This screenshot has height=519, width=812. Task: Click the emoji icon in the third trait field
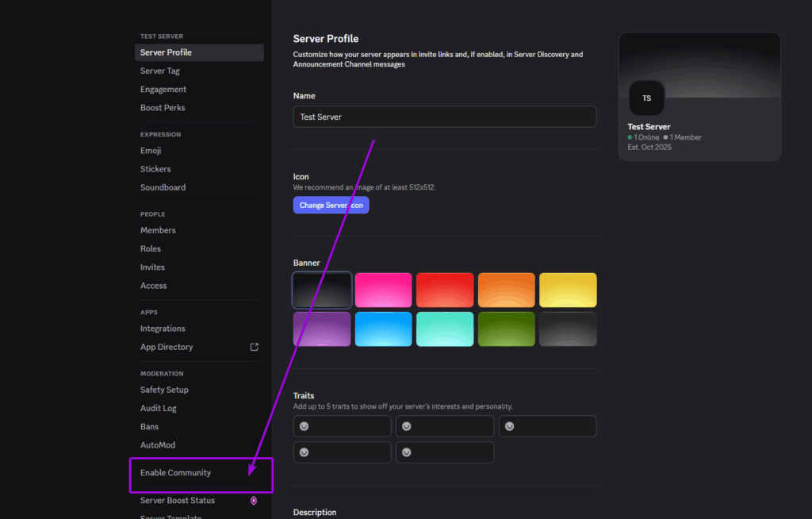tap(509, 426)
